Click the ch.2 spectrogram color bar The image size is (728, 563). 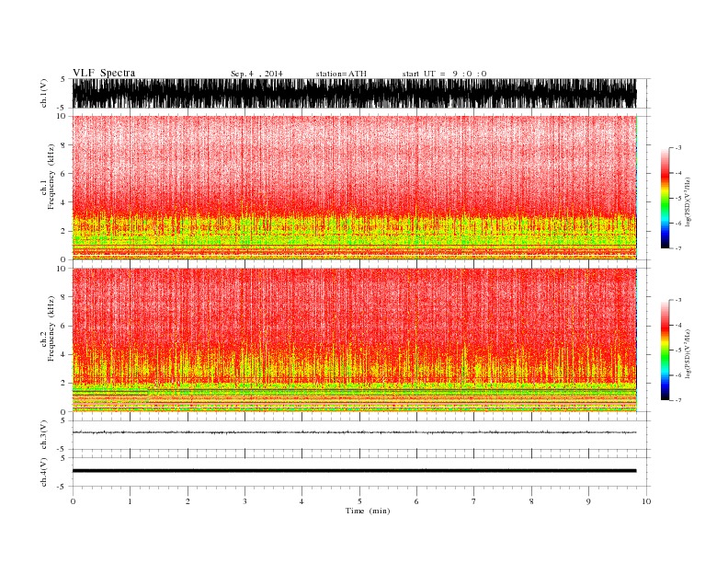tap(665, 350)
